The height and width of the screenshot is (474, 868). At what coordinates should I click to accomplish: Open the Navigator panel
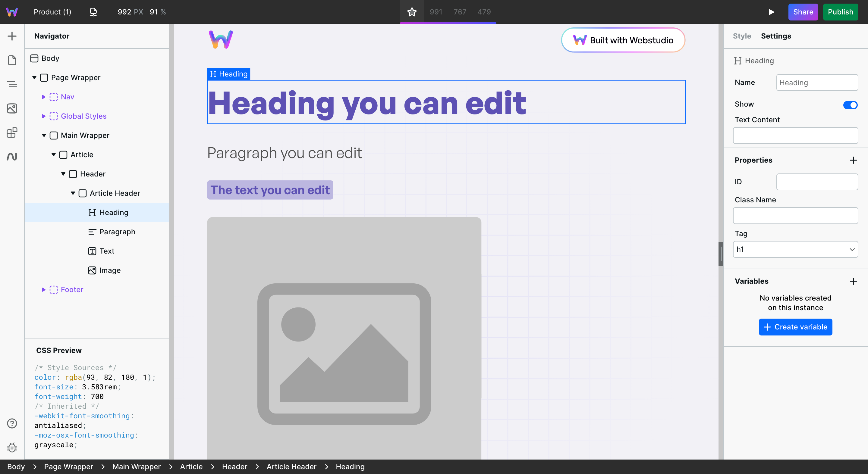12,84
